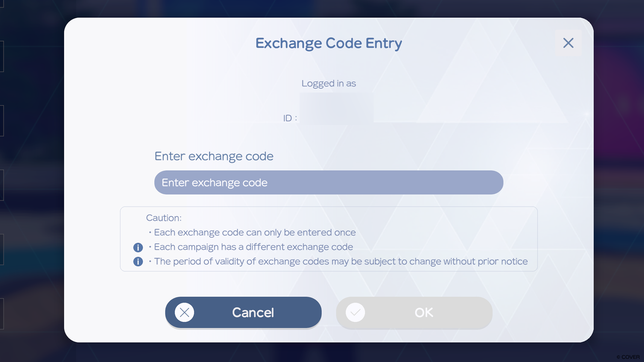Click the validity period change notice text
This screenshot has width=644, height=362.
point(340,261)
